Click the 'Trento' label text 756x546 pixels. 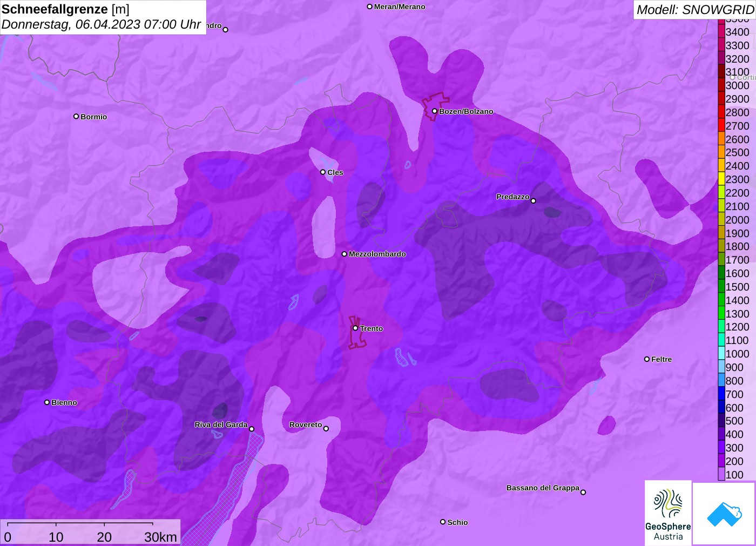372,328
